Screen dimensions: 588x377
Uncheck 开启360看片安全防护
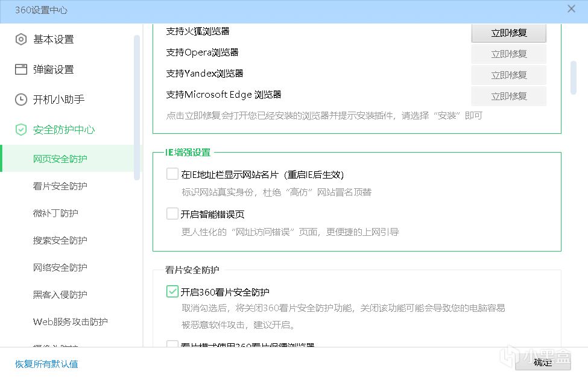pyautogui.click(x=172, y=291)
